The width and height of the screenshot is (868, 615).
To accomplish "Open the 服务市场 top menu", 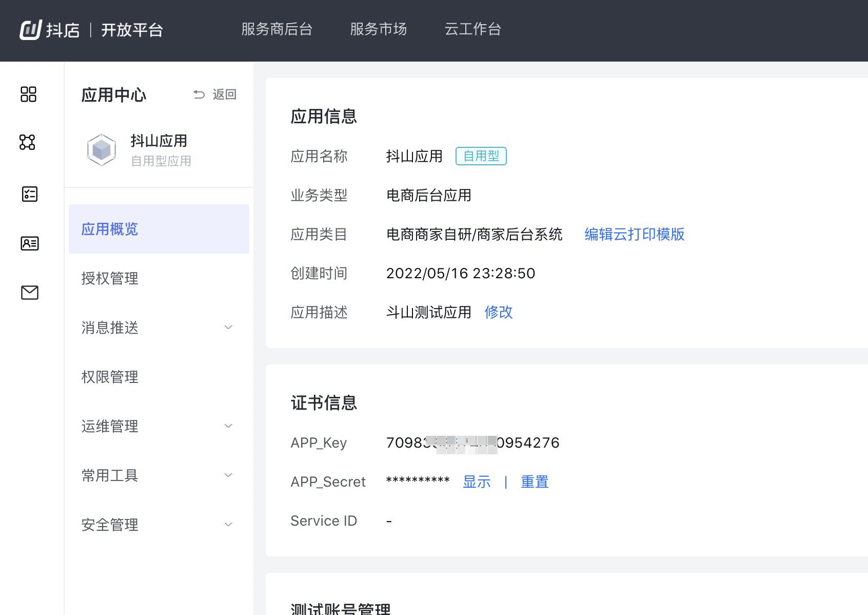I will coord(379,29).
